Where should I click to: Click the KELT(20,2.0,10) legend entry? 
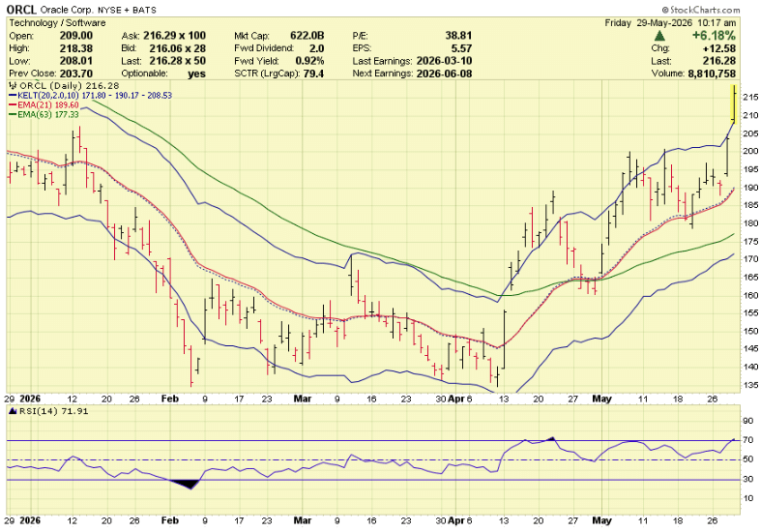point(91,96)
